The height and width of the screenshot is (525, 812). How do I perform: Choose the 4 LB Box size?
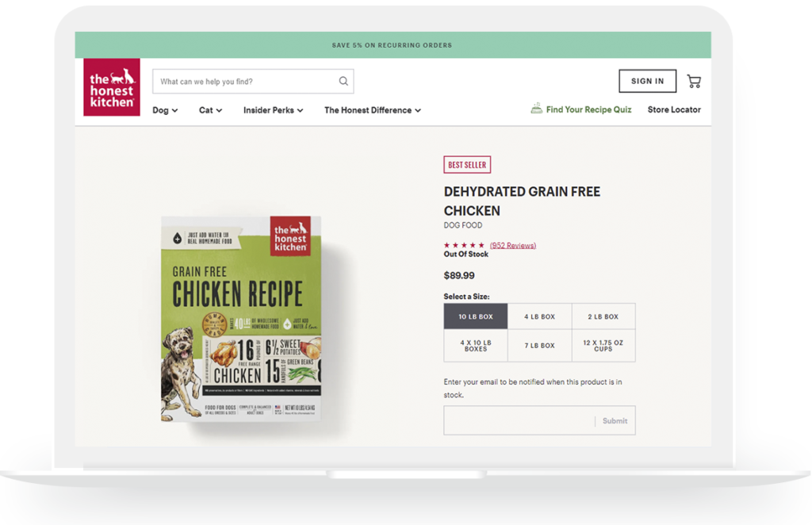pos(539,316)
